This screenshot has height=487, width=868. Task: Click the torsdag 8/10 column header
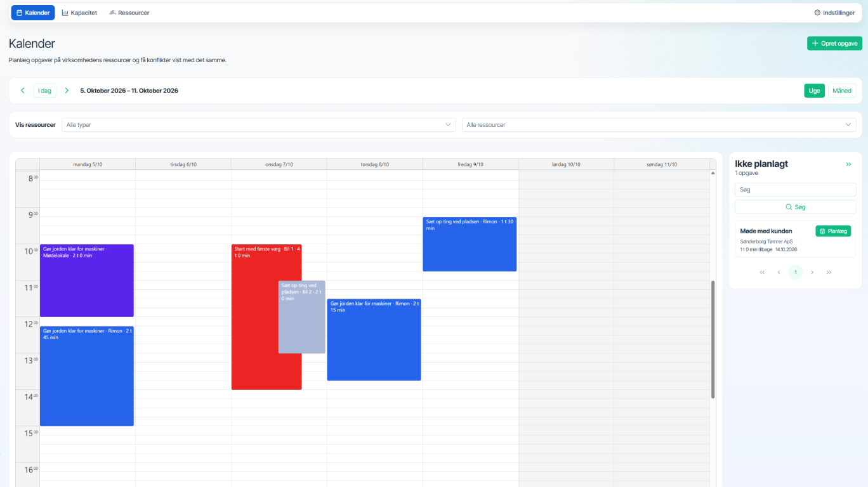[375, 164]
